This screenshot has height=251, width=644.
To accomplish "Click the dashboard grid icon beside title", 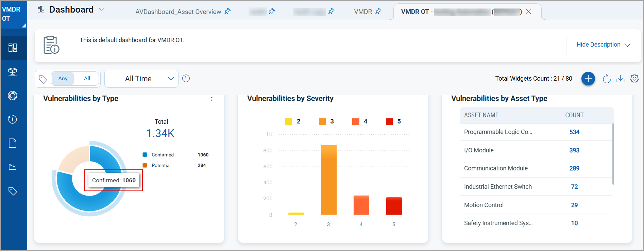I will tap(41, 9).
